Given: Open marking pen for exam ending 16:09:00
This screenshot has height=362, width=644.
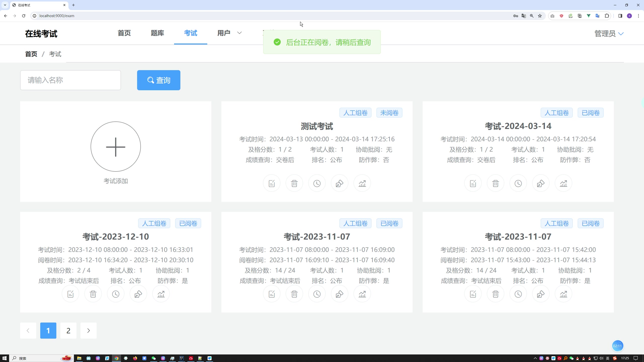Looking at the screenshot, I should pos(340,294).
